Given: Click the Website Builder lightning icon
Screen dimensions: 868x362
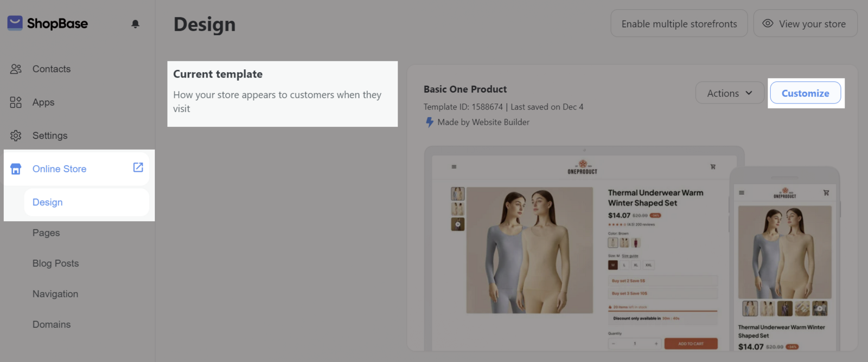Looking at the screenshot, I should coord(430,122).
